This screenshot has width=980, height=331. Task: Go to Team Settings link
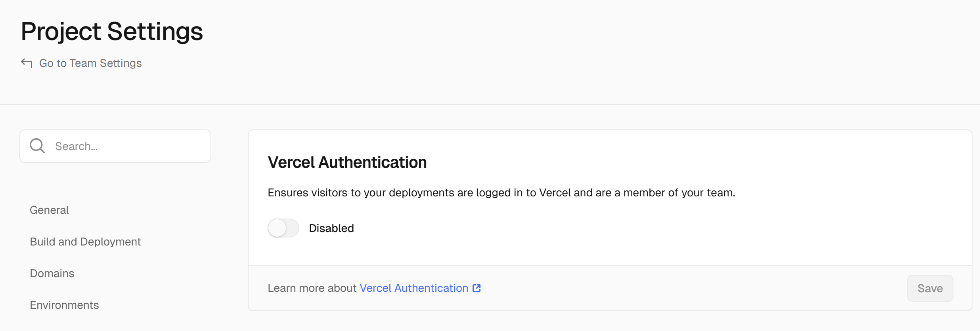(90, 63)
